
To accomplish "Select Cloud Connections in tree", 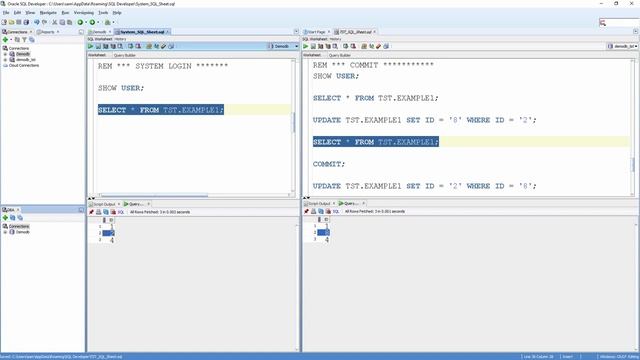I will [x=24, y=65].
